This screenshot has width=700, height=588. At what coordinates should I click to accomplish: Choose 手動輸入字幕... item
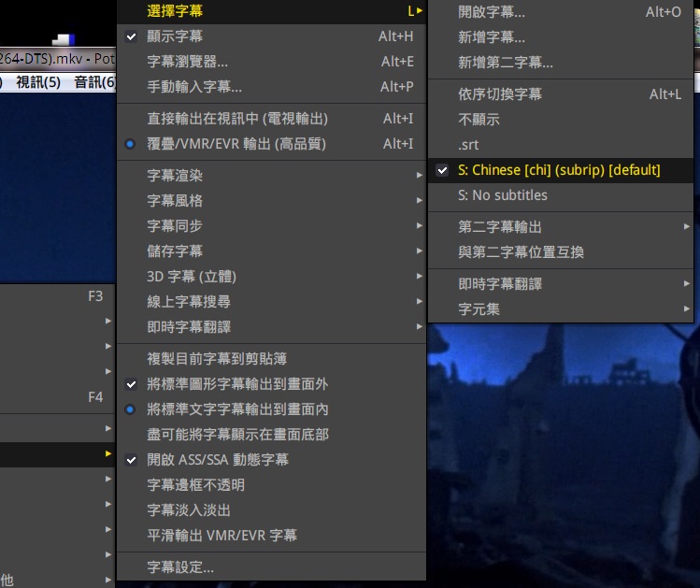[x=271, y=87]
